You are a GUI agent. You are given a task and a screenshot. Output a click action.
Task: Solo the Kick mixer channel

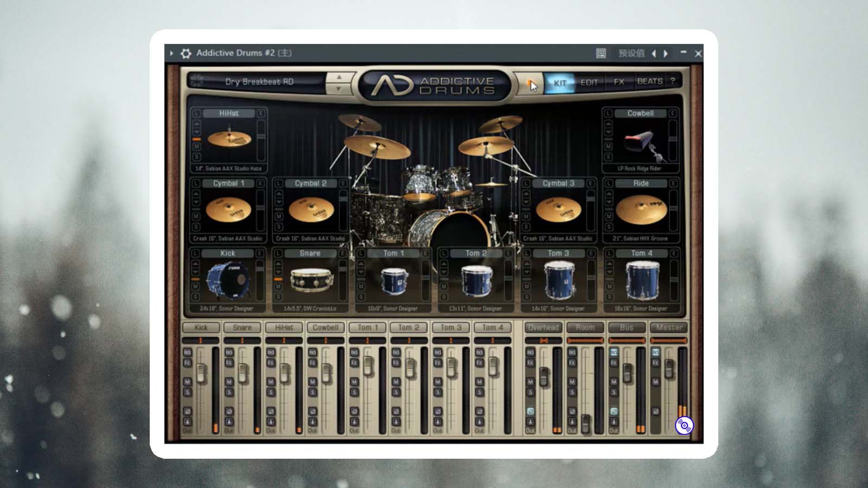click(188, 392)
